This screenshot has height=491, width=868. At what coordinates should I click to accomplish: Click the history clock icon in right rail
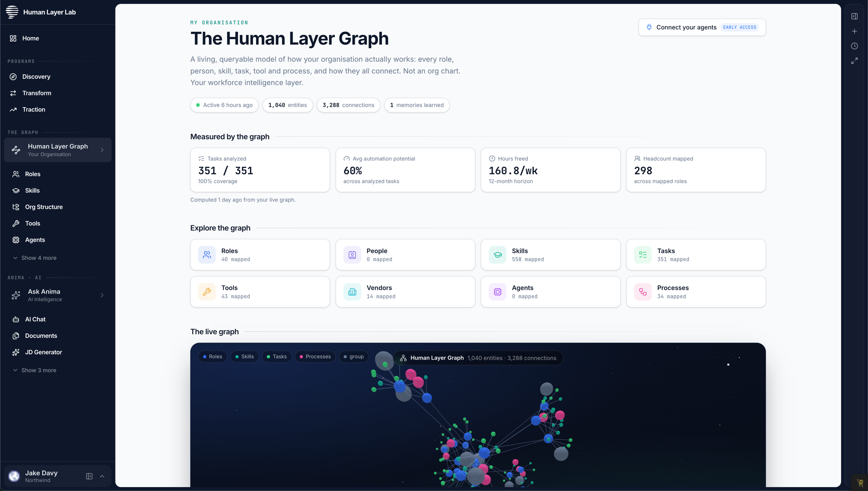click(855, 46)
